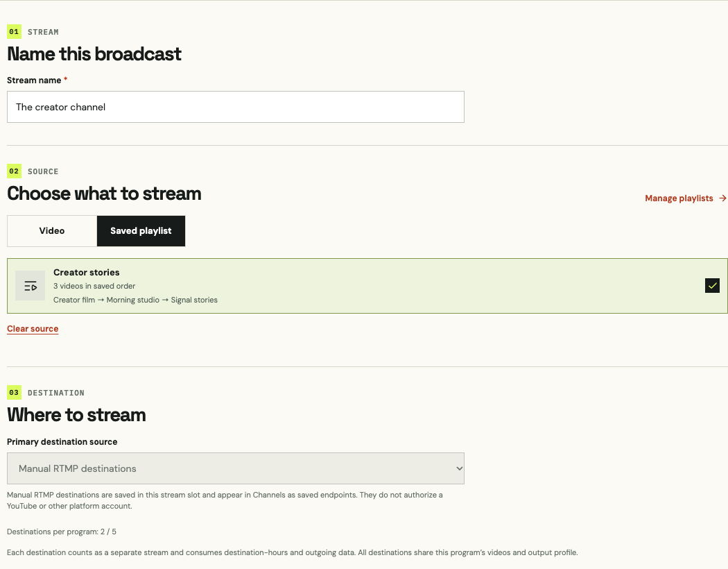This screenshot has height=569, width=728.
Task: Click the 'Primary destination source' label
Action: (x=62, y=442)
